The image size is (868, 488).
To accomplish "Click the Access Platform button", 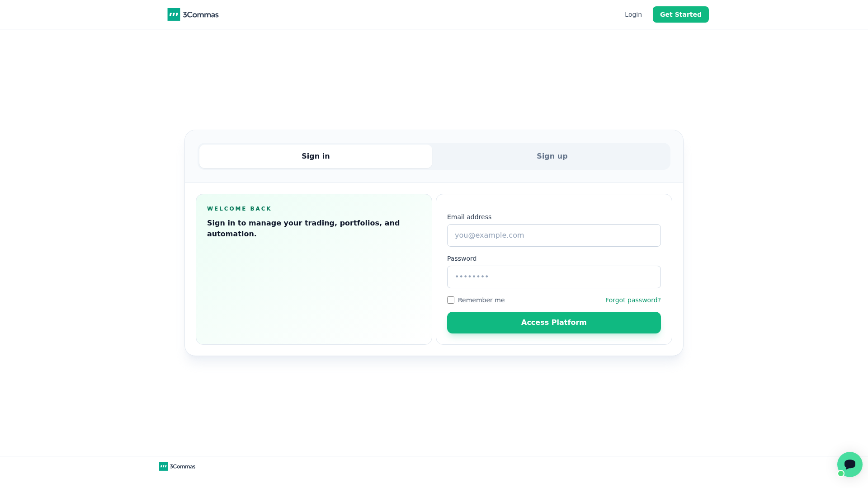I will (554, 323).
